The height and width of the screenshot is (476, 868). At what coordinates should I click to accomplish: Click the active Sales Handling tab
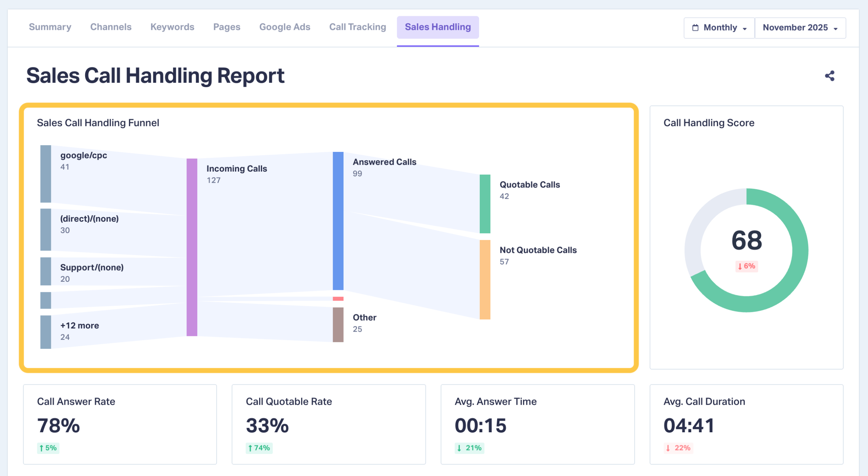coord(437,27)
